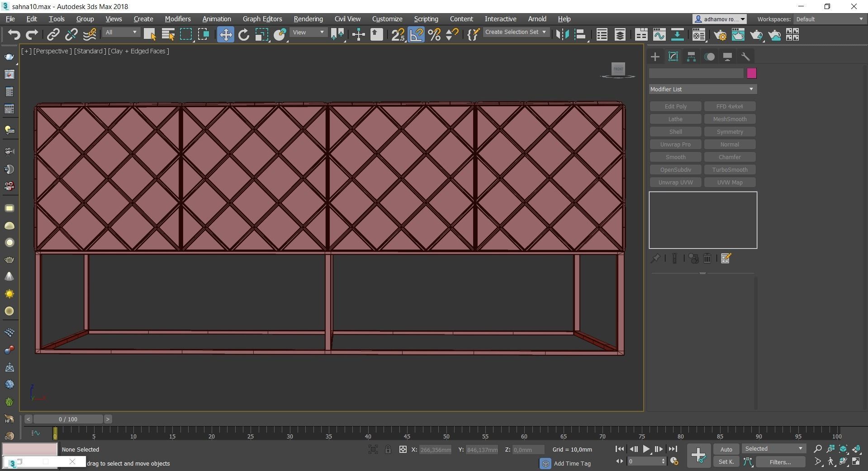
Task: Switch to the Hierarchy panel tab
Action: click(691, 57)
